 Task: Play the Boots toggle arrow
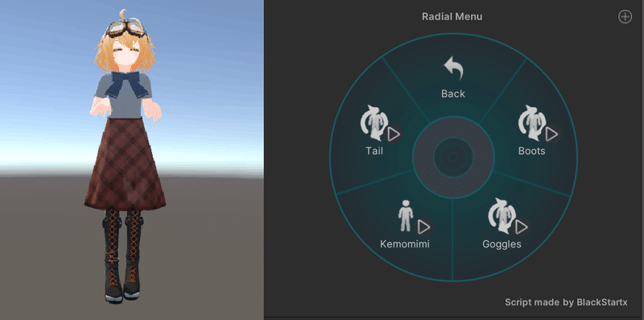coord(552,134)
